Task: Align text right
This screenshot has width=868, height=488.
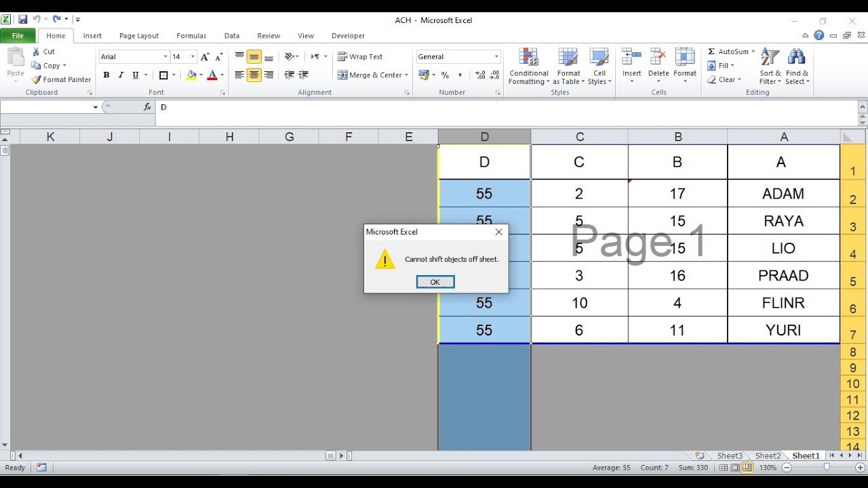Action: pos(269,75)
